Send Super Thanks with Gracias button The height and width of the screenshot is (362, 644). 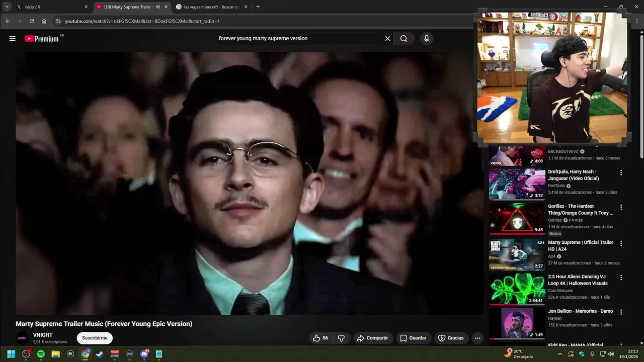click(x=451, y=338)
